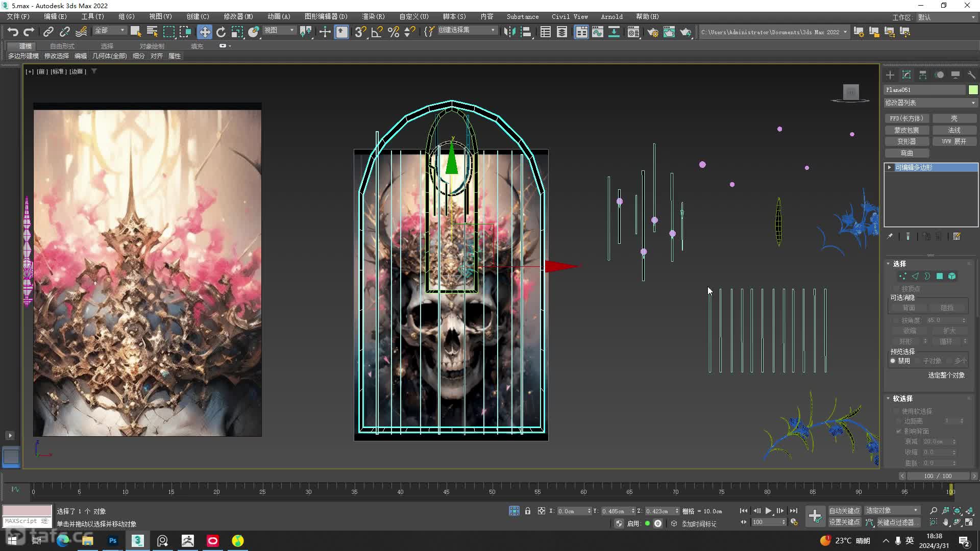Image resolution: width=980 pixels, height=551 pixels.
Task: Open the 选定对象 key filter dropdown
Action: (892, 510)
